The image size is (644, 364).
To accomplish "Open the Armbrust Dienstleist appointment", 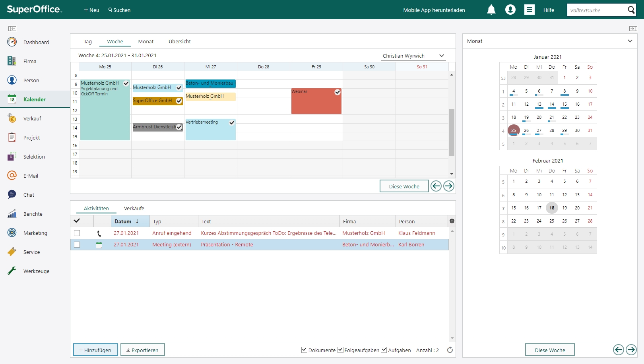I will 158,127.
